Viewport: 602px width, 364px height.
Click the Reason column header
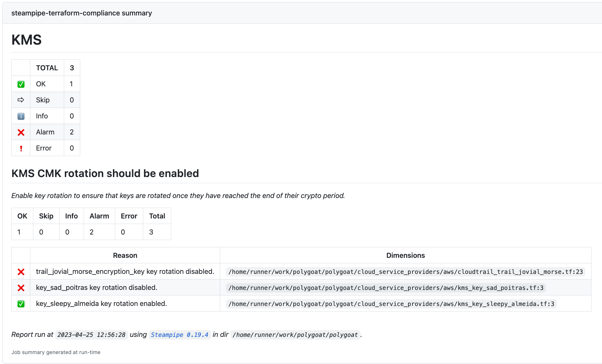[x=125, y=256]
